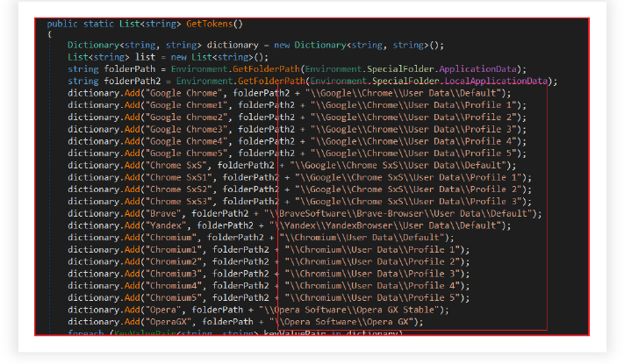Click LocalApplicationData in the folderPath2 line
This screenshot has width=624, height=364.
click(x=496, y=82)
